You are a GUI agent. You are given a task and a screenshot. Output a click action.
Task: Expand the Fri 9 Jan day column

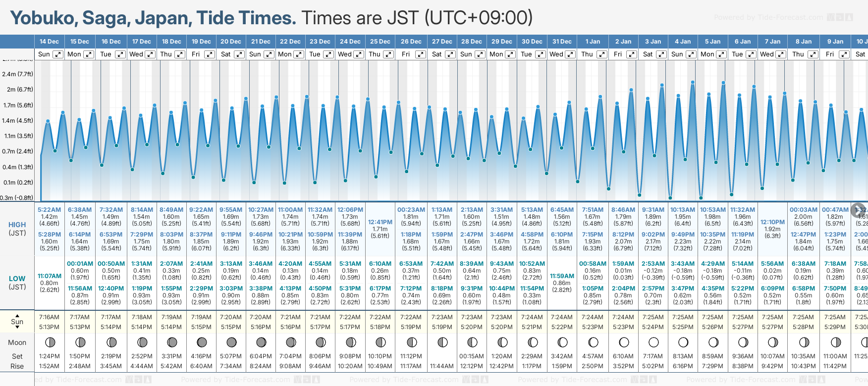(844, 54)
